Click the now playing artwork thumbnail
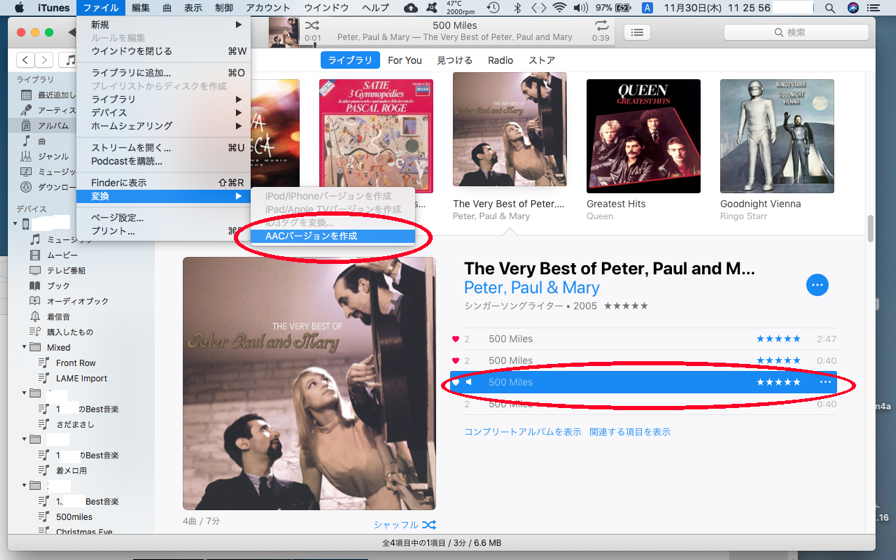896x560 pixels. [283, 32]
